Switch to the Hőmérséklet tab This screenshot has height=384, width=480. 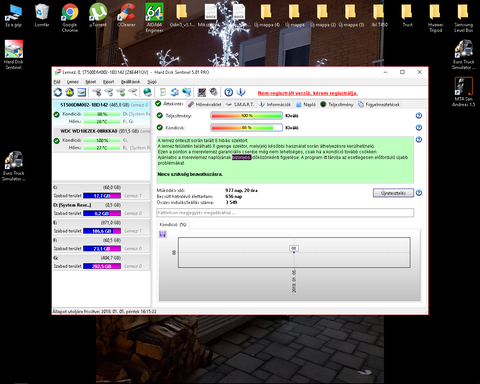204,104
